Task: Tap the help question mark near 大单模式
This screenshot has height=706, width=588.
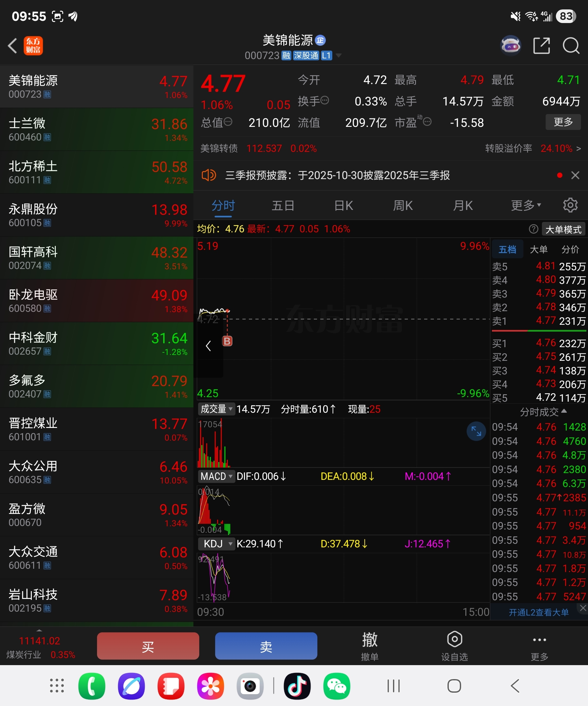Action: 533,229
